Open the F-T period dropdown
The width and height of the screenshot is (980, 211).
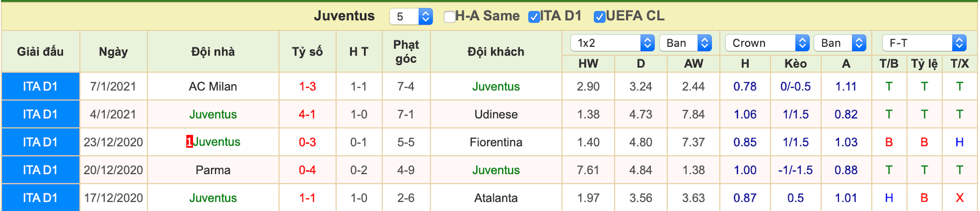(x=924, y=43)
